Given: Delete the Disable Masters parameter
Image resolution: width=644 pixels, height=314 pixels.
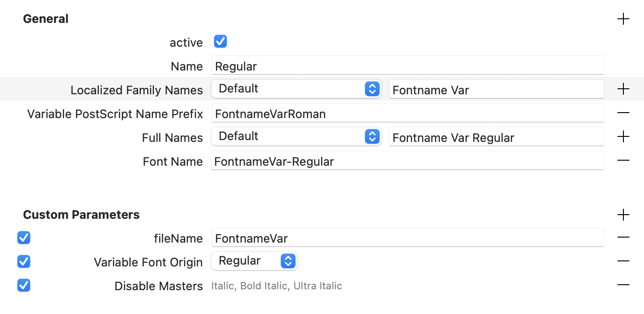Looking at the screenshot, I should 623,285.
